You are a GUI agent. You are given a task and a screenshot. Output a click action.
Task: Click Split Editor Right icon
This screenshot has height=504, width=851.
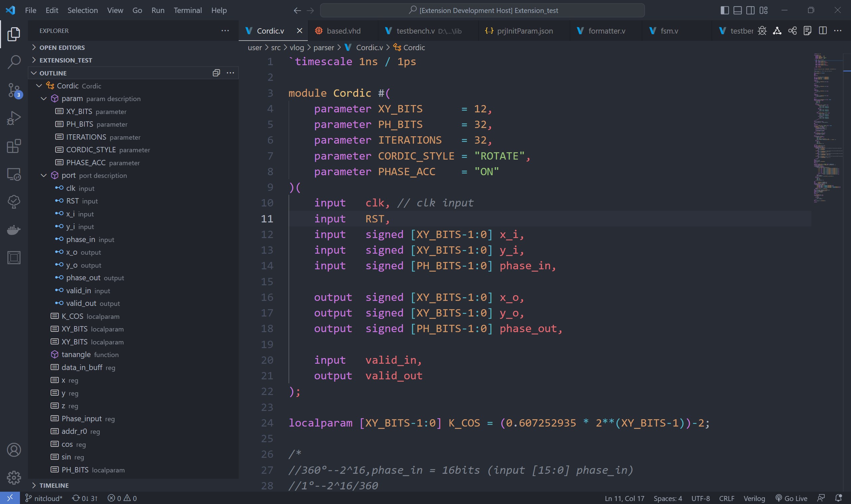click(822, 31)
